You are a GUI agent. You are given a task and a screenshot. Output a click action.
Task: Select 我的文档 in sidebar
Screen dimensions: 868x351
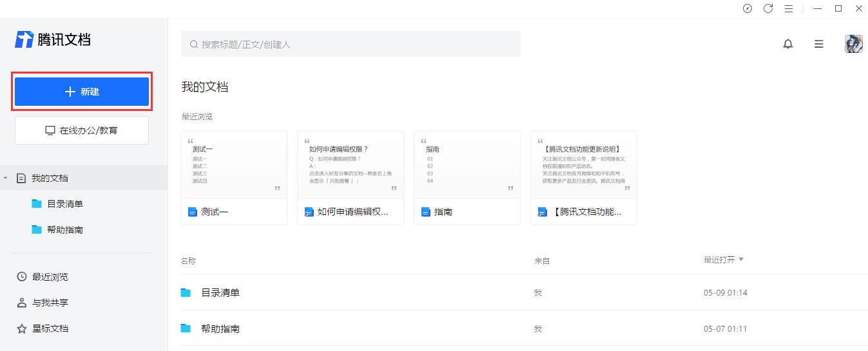[84, 178]
